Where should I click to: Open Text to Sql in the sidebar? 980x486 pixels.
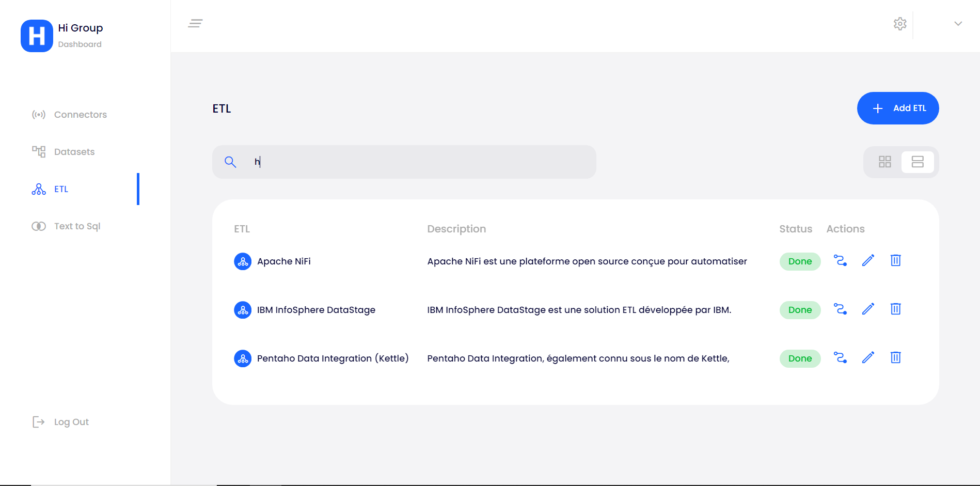click(66, 226)
